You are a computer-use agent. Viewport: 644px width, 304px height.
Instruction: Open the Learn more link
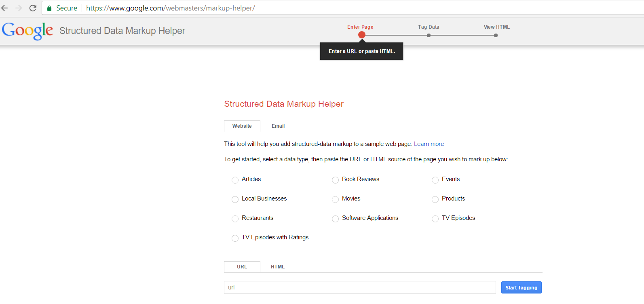pos(429,144)
